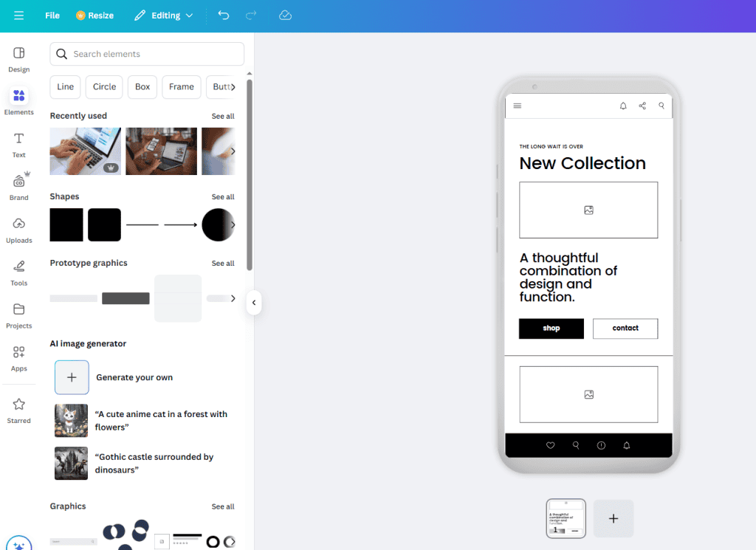Click the mockup top search icon

[x=661, y=106]
